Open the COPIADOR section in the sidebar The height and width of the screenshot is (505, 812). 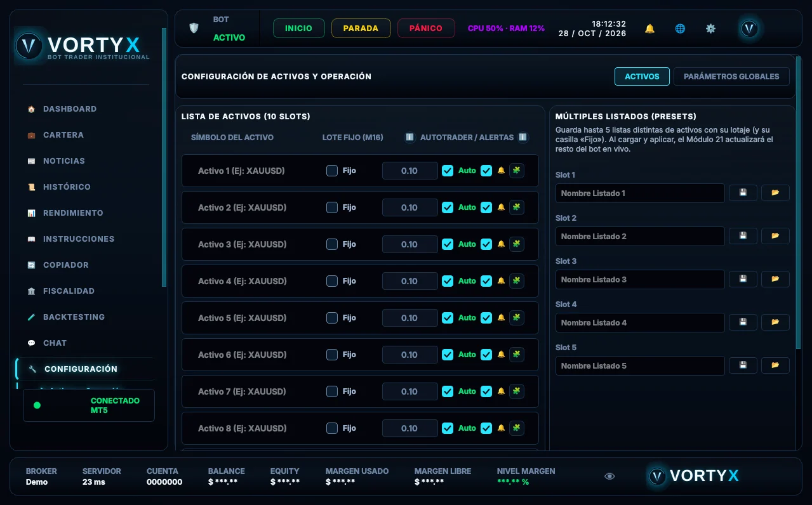[66, 265]
